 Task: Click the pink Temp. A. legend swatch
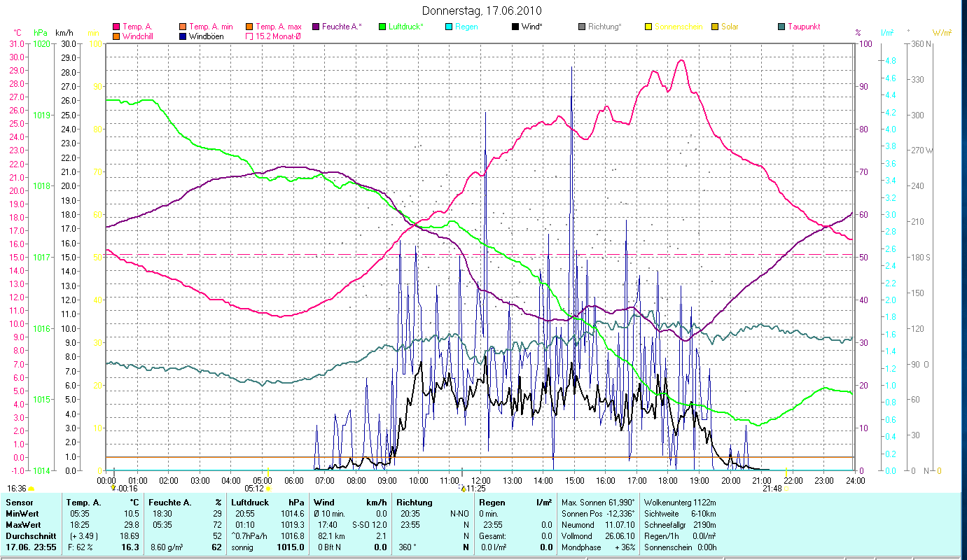(116, 27)
